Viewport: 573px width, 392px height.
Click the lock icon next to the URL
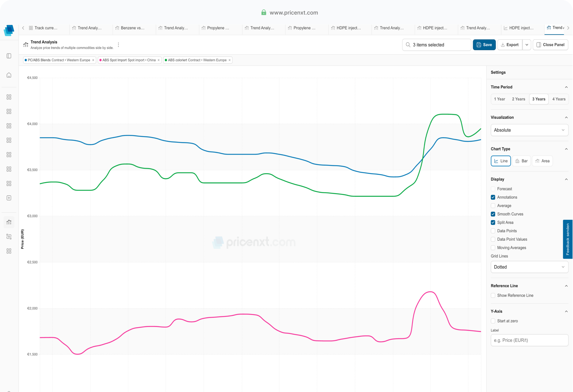pyautogui.click(x=264, y=12)
